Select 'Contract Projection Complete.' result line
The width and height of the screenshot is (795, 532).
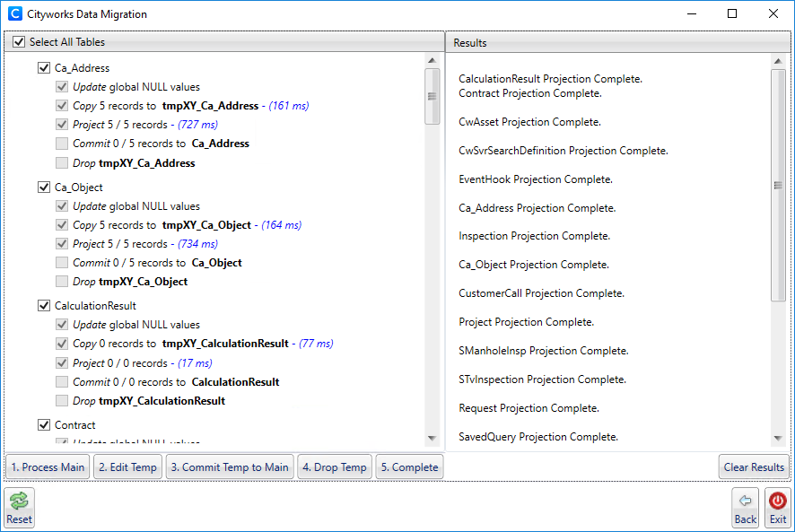tap(530, 93)
